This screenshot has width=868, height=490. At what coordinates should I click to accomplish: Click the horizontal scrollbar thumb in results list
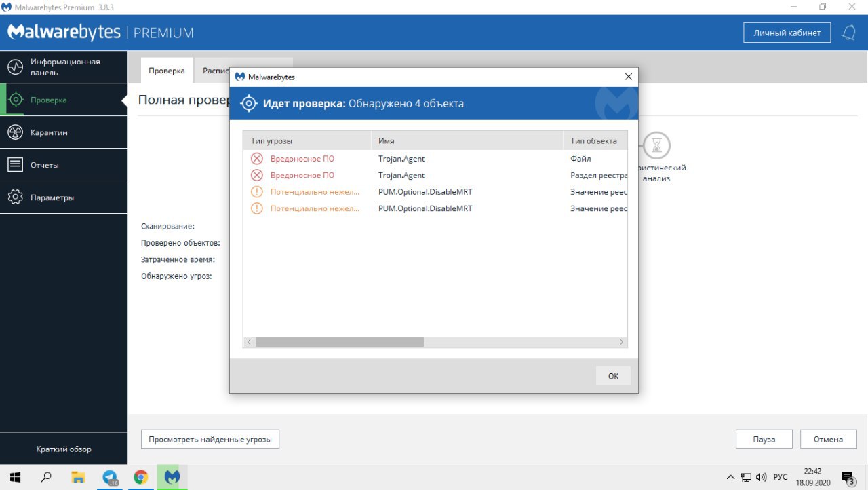(339, 342)
